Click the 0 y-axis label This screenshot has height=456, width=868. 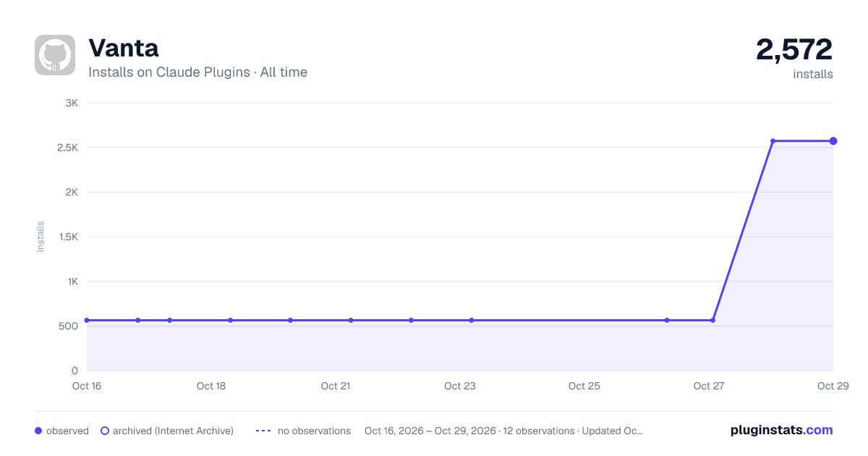tap(75, 371)
